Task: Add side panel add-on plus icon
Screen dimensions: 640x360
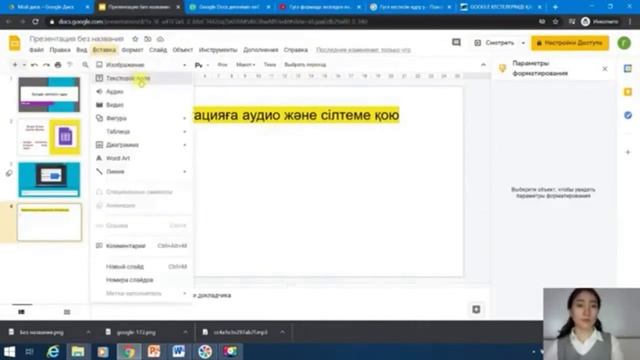Action: [x=628, y=152]
